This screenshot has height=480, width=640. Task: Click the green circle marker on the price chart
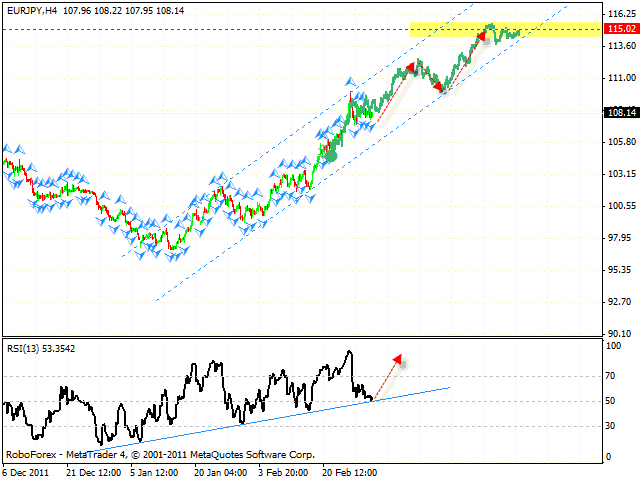[x=331, y=155]
